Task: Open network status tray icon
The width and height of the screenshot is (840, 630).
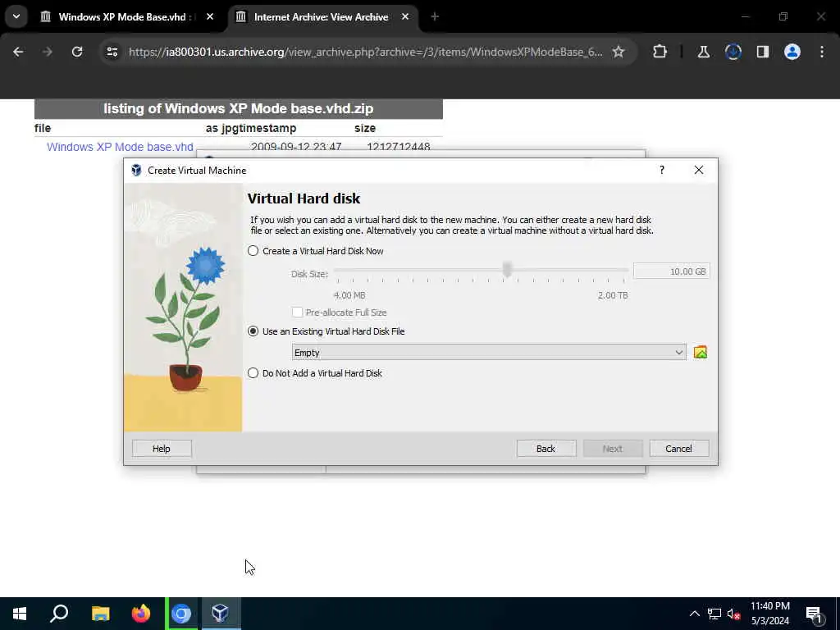Action: 714,614
